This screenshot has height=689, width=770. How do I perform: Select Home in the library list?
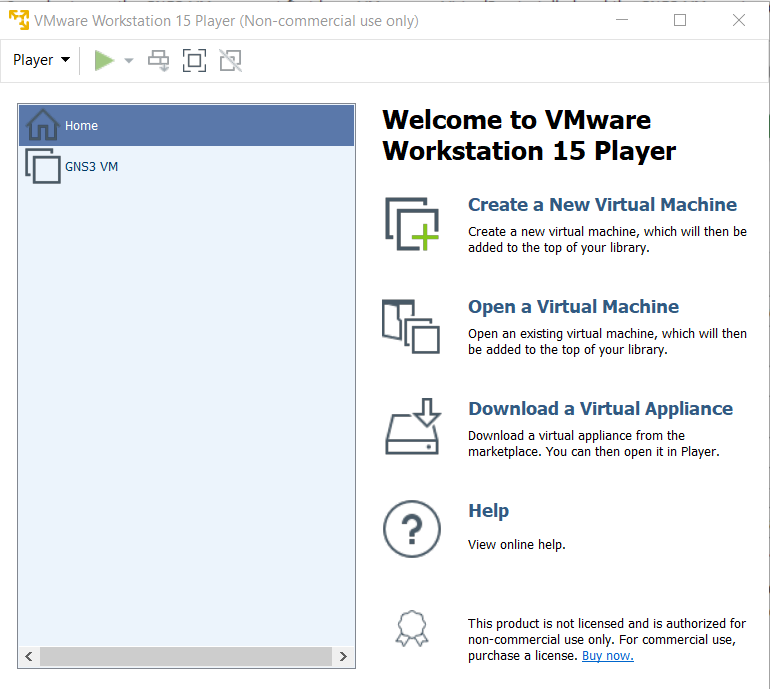[x=186, y=126]
